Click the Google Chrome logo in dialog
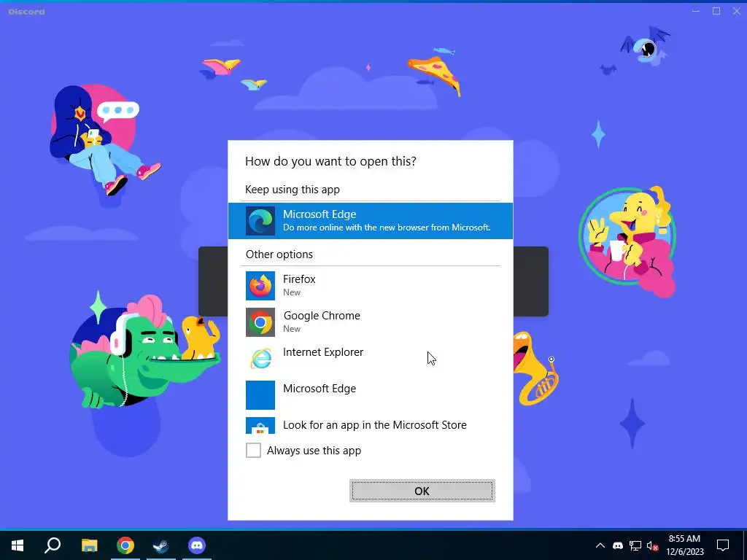The height and width of the screenshot is (560, 747). (x=260, y=322)
